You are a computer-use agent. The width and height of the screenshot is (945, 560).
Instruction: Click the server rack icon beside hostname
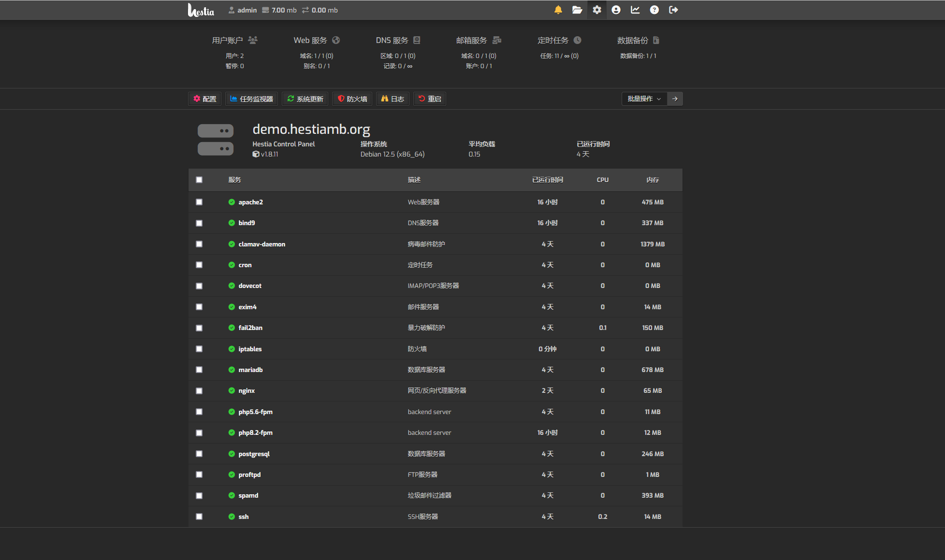[x=216, y=140]
